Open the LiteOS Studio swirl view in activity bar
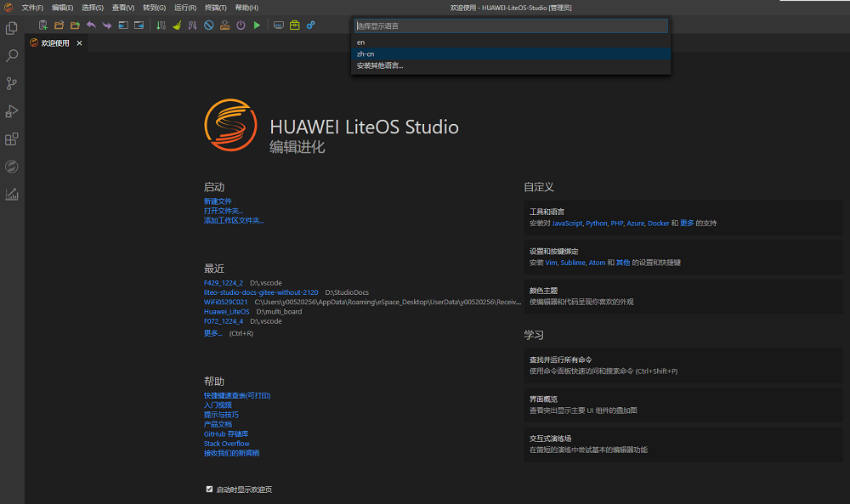 point(11,167)
